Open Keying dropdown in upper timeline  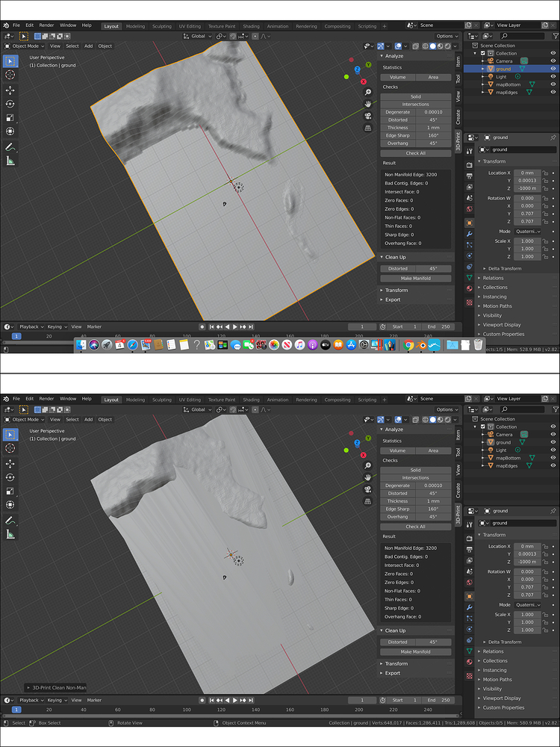(x=57, y=327)
